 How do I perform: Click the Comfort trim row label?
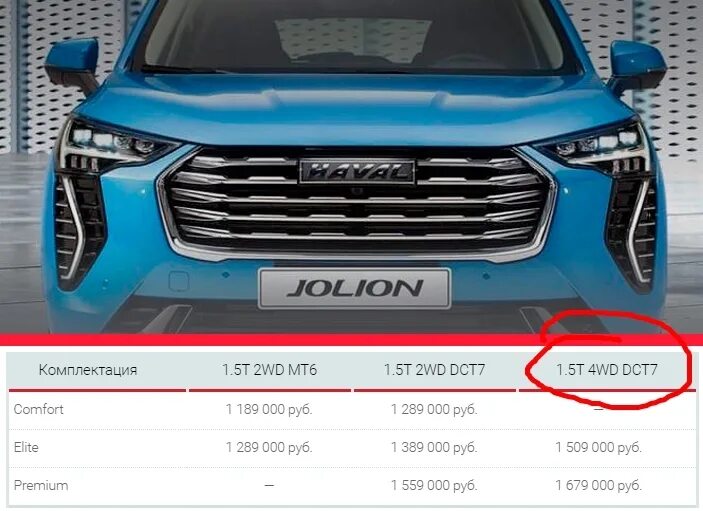(x=39, y=409)
